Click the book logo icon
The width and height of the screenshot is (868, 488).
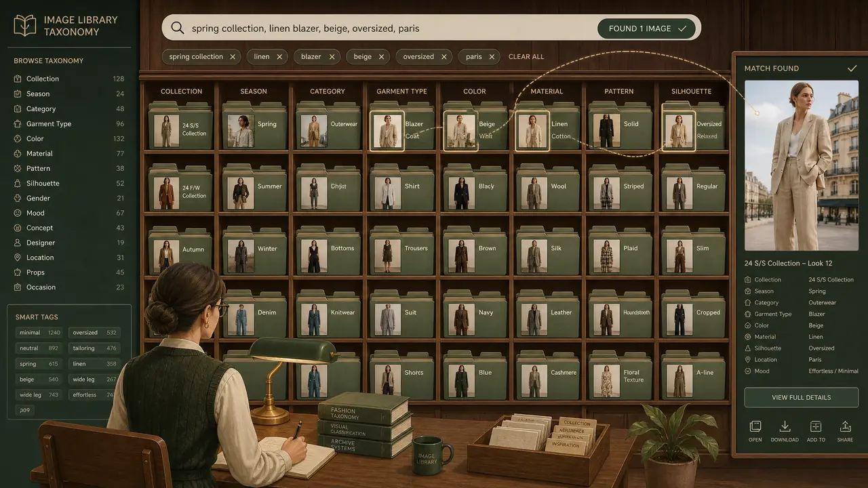click(x=25, y=25)
